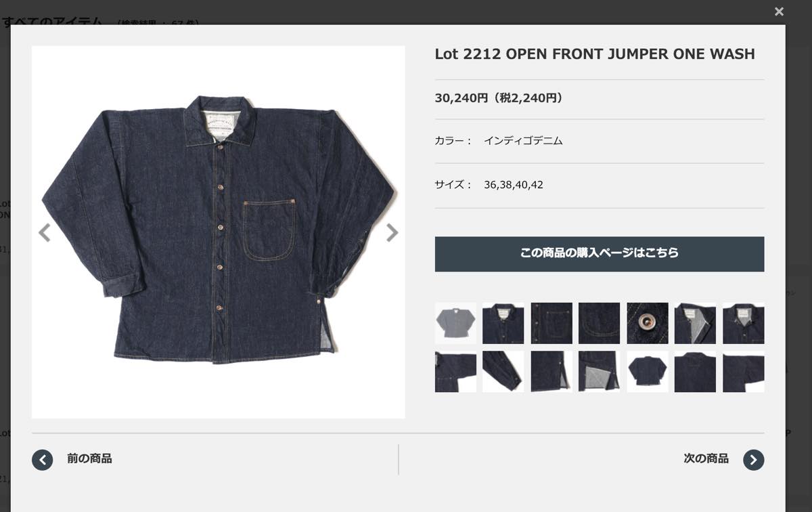Click the round previous product arrow icon
Image resolution: width=812 pixels, height=512 pixels.
click(x=43, y=460)
